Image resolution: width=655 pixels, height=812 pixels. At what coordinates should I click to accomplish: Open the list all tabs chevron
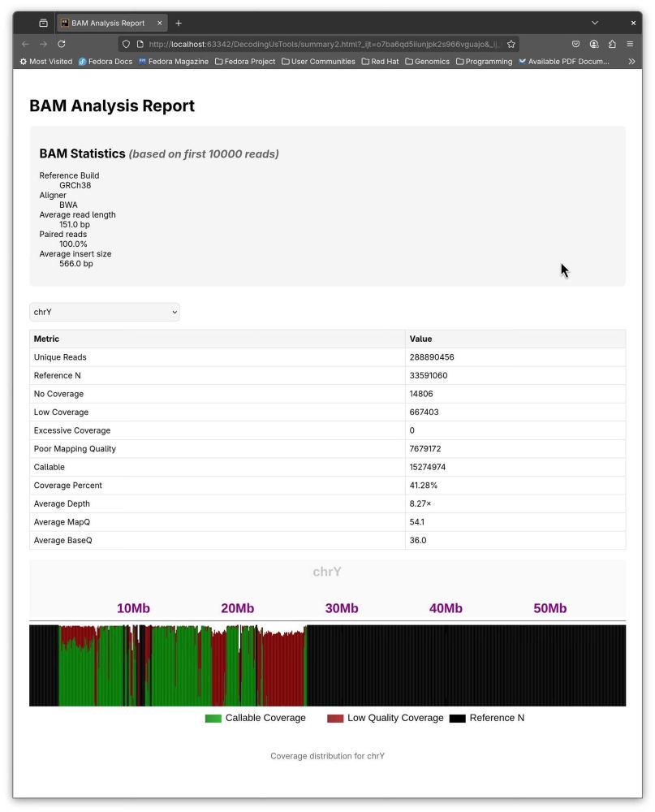click(x=595, y=23)
